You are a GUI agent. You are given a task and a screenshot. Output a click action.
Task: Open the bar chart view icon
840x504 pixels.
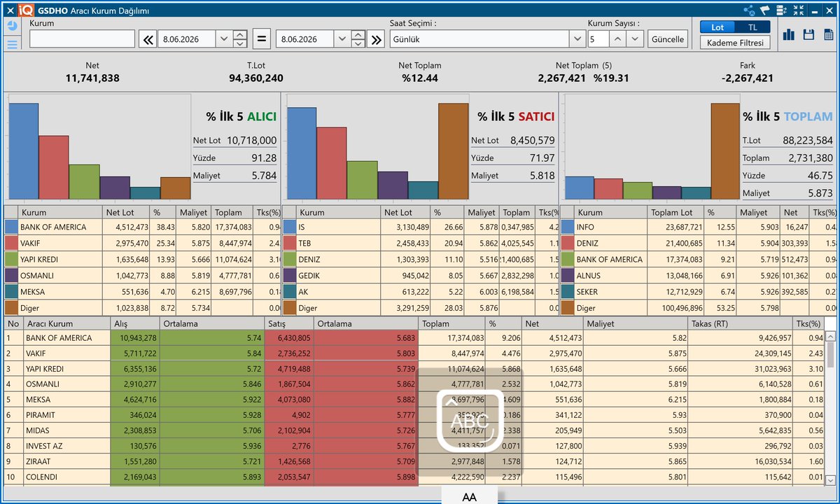pyautogui.click(x=789, y=35)
